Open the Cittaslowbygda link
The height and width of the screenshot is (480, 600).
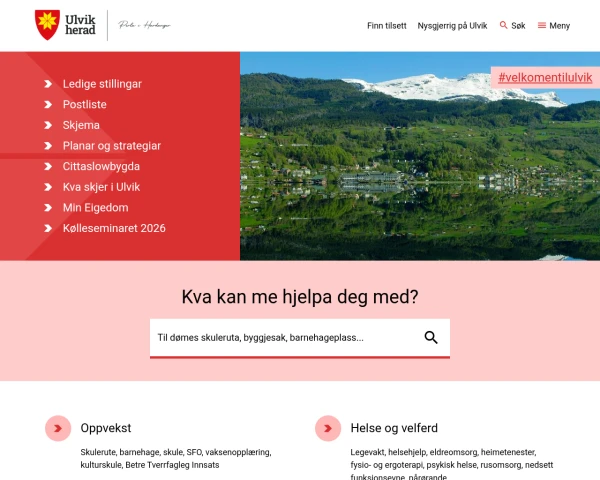point(101,167)
